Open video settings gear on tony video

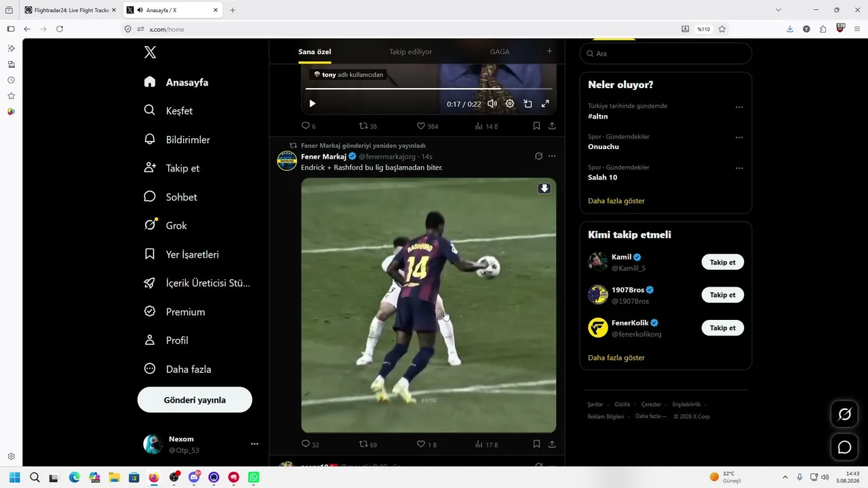click(510, 104)
